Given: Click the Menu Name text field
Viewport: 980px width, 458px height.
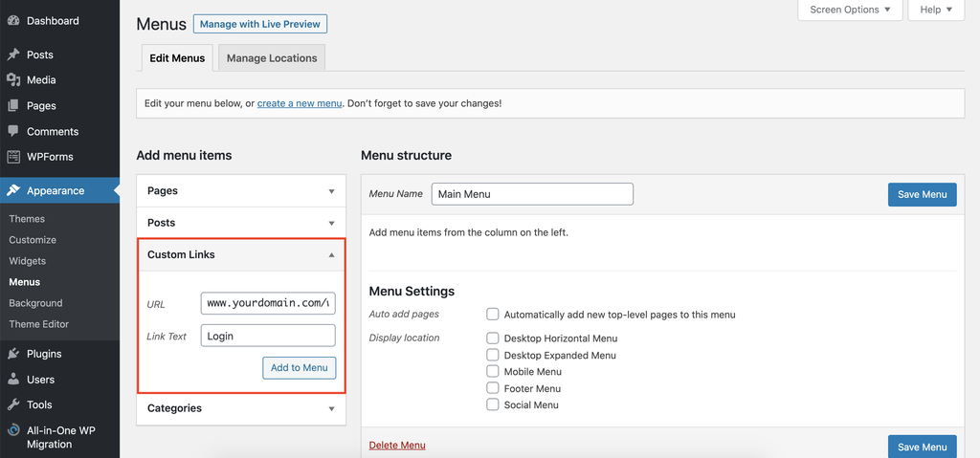Looking at the screenshot, I should click(x=532, y=194).
